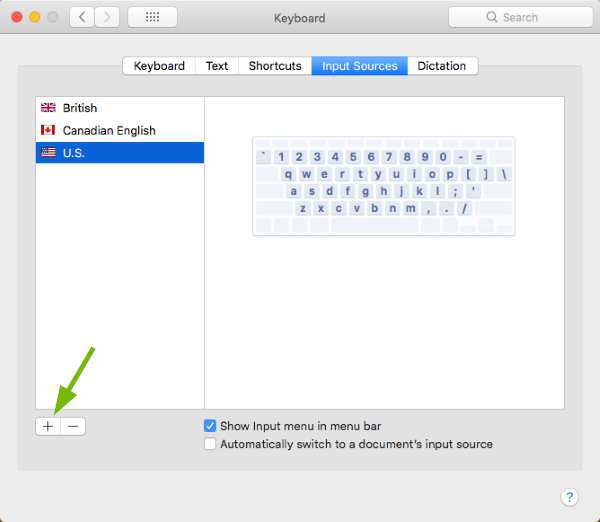Close the Keyboard preferences window
The height and width of the screenshot is (522, 600).
point(17,17)
